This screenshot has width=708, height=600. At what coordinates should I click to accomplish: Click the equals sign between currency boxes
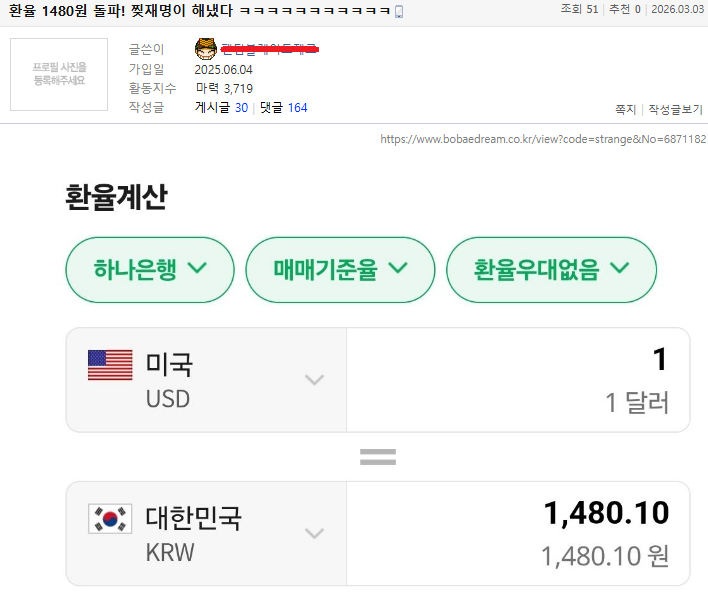click(378, 457)
